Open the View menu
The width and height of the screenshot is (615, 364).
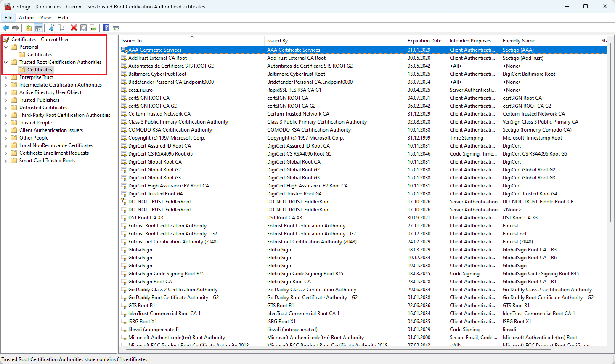click(45, 18)
